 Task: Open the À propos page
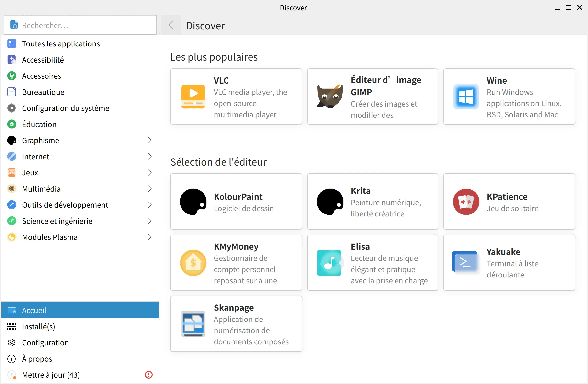pos(80,359)
